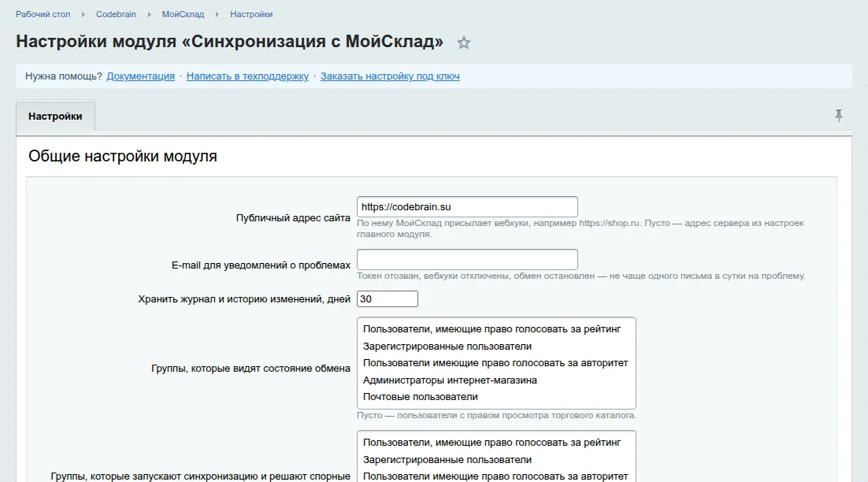868x482 pixels.
Task: Click 'Группы, которые видят состояние обмена' label
Action: coord(250,369)
